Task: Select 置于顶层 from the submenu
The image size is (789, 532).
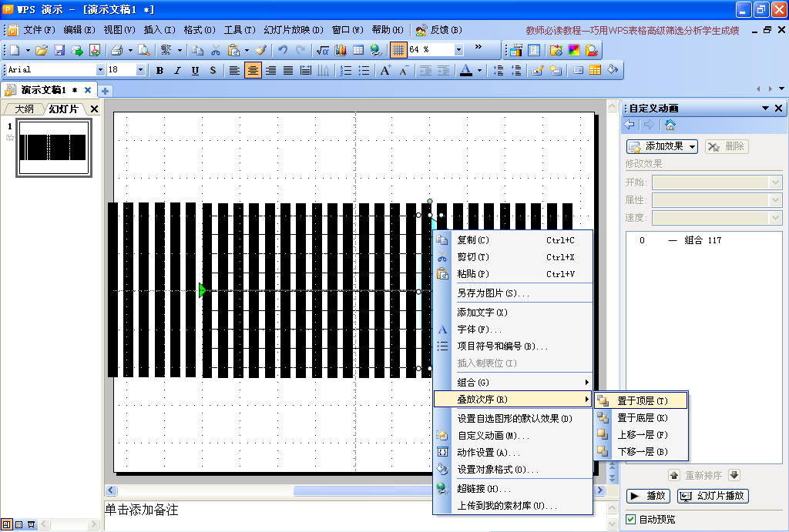Action: click(642, 401)
